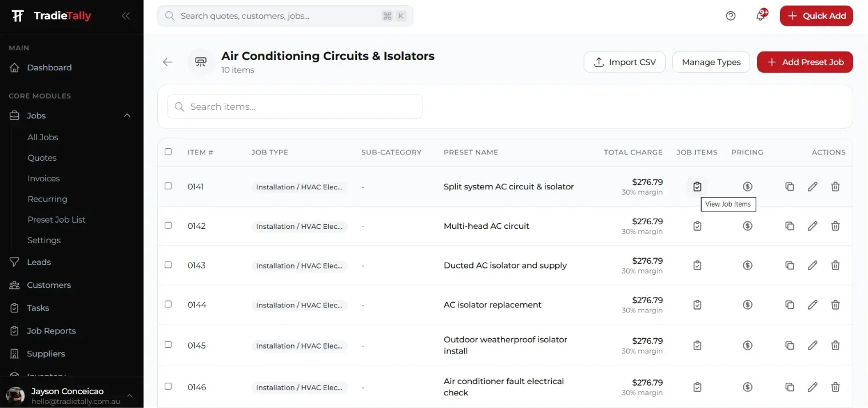Expand the user account menu for Jayson Conceicao
This screenshot has height=408, width=868.
coord(130,395)
